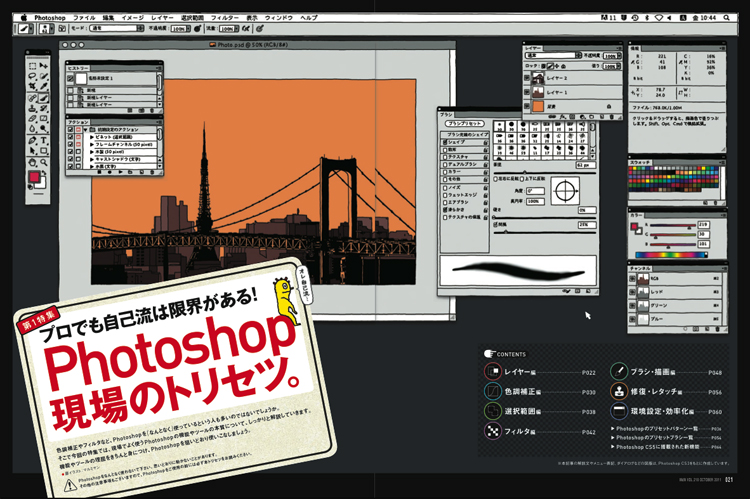Pick the Lasso tool
The width and height of the screenshot is (750, 499).
(32, 76)
